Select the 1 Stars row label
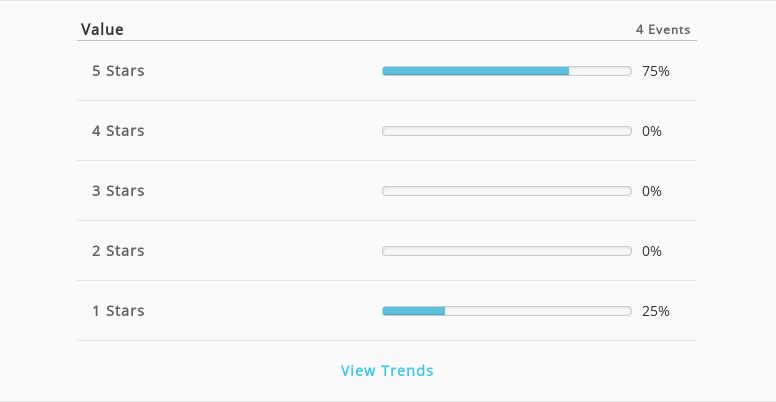 118,311
